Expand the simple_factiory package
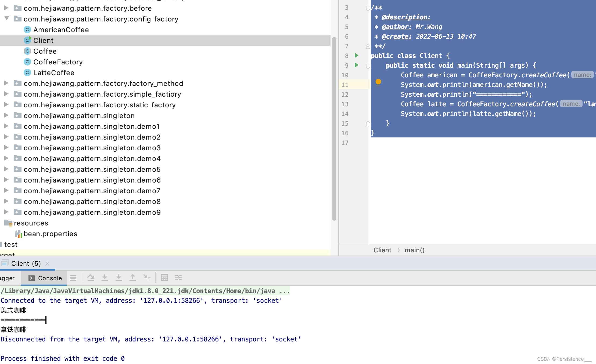 [x=6, y=94]
